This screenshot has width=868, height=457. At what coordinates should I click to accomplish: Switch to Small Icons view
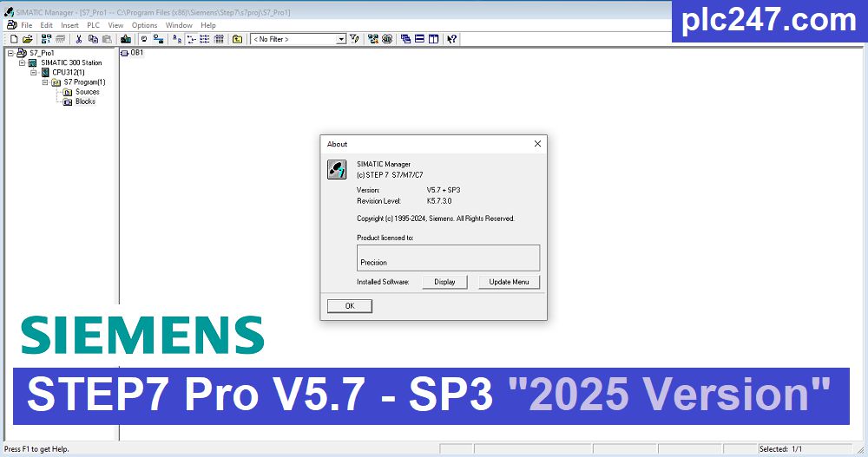(191, 39)
